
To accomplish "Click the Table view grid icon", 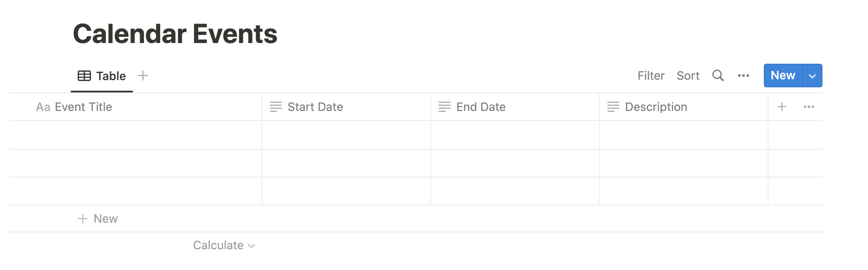I will [84, 76].
